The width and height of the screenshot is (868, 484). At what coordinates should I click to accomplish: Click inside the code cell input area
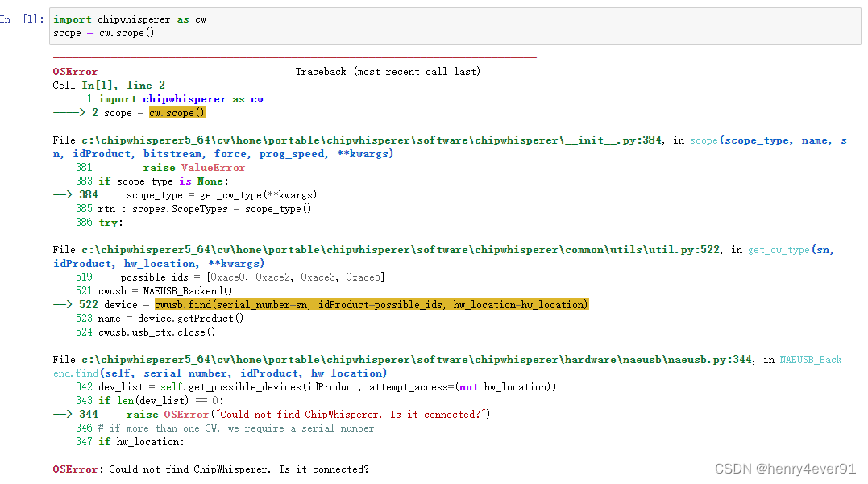[455, 26]
